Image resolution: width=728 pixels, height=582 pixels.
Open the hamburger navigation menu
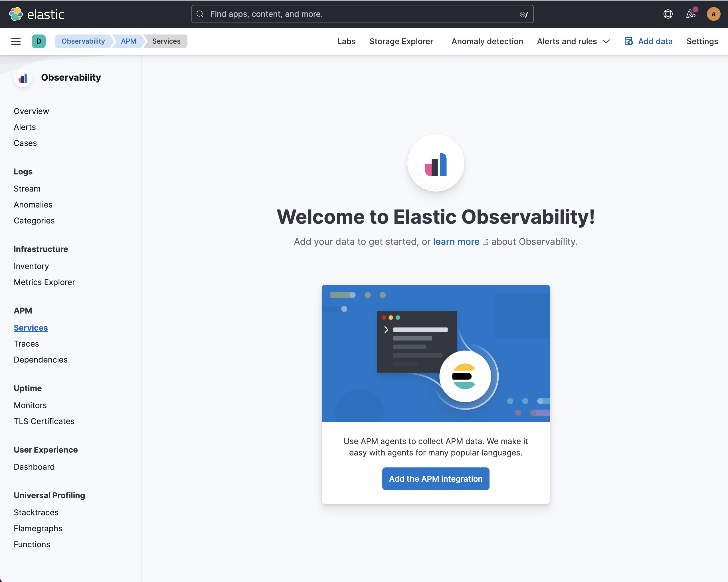pyautogui.click(x=16, y=41)
